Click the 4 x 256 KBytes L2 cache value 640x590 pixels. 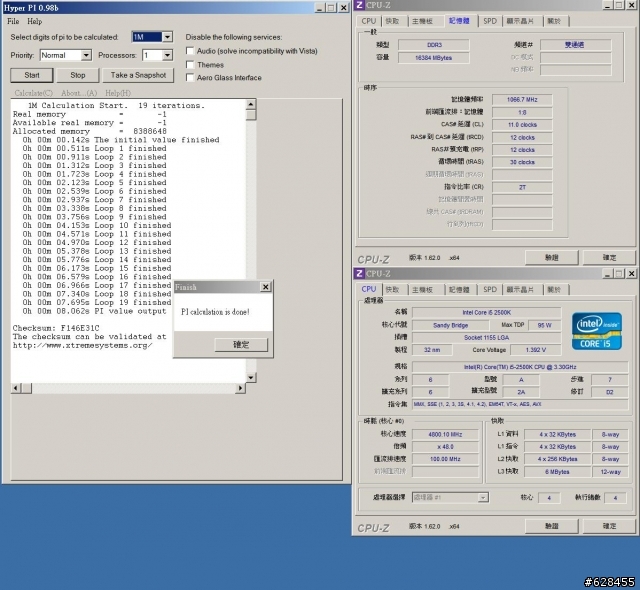coord(557,459)
